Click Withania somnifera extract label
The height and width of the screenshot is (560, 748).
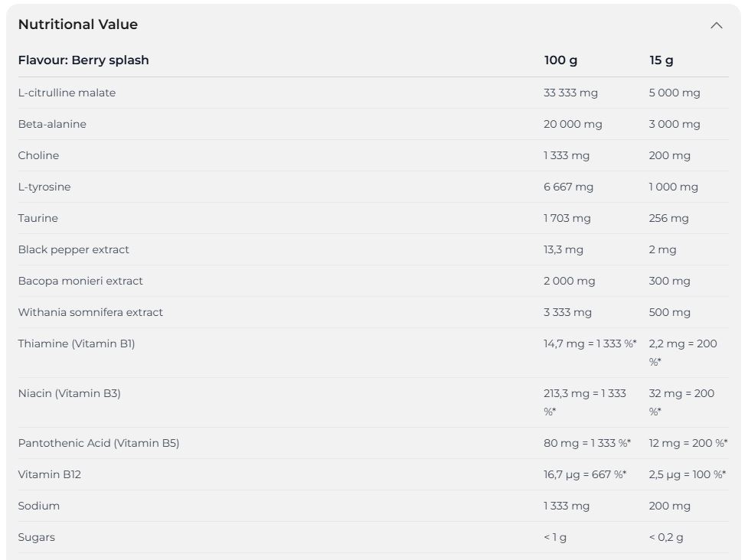90,312
